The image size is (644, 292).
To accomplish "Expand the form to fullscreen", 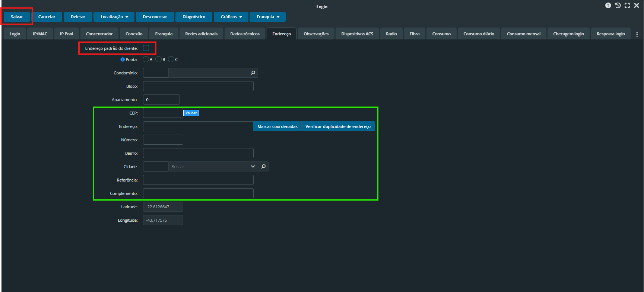I will (x=627, y=6).
